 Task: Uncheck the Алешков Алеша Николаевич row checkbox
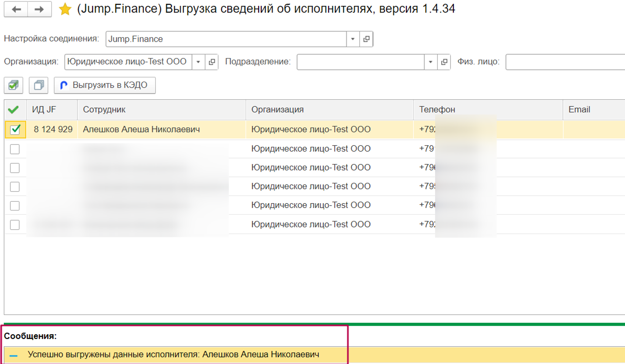[x=15, y=129]
